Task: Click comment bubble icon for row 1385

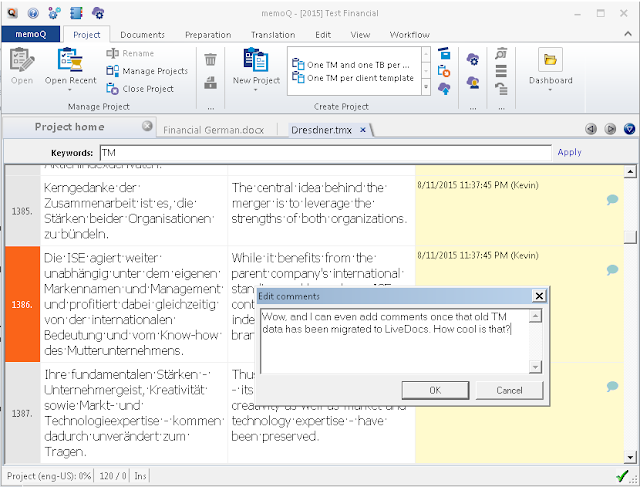Action: [612, 199]
